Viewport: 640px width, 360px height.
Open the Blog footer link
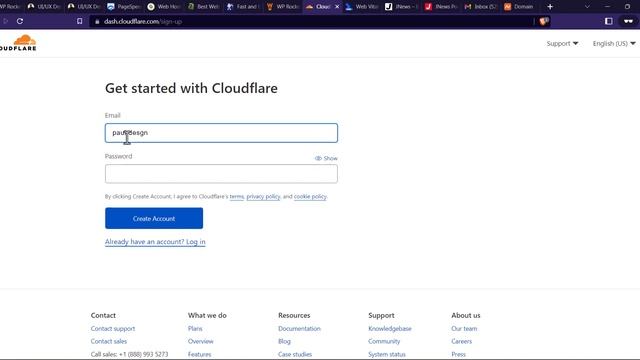click(284, 341)
